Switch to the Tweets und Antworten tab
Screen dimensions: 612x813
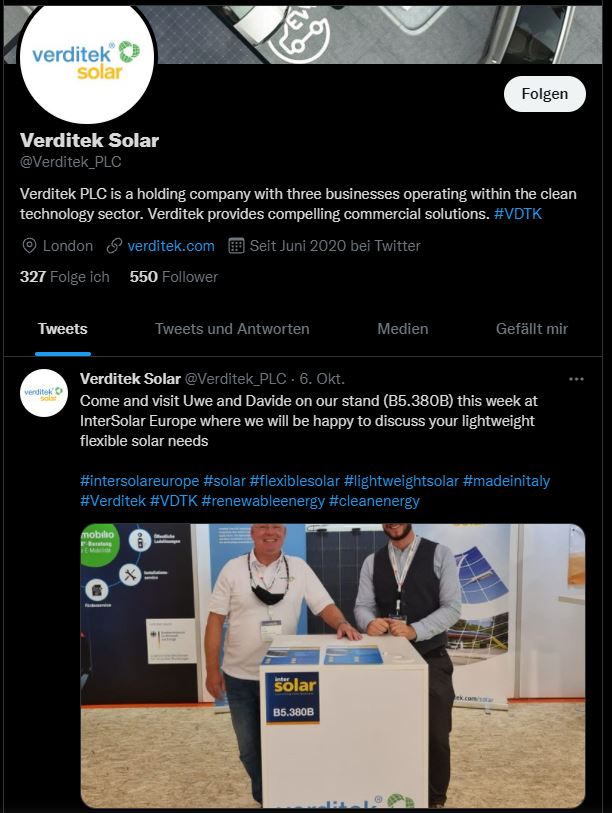click(232, 329)
